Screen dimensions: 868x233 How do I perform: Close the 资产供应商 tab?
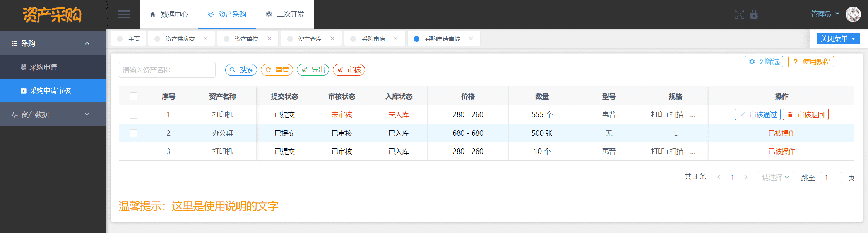206,38
